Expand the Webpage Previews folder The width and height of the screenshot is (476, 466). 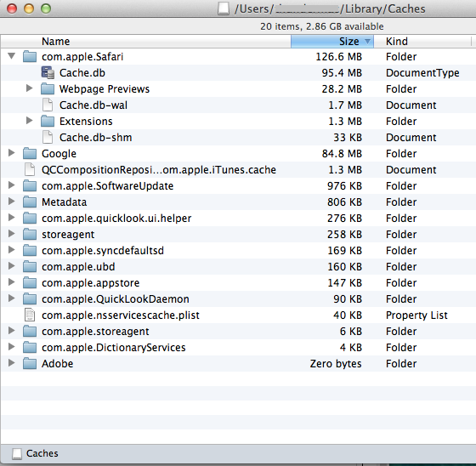29,88
